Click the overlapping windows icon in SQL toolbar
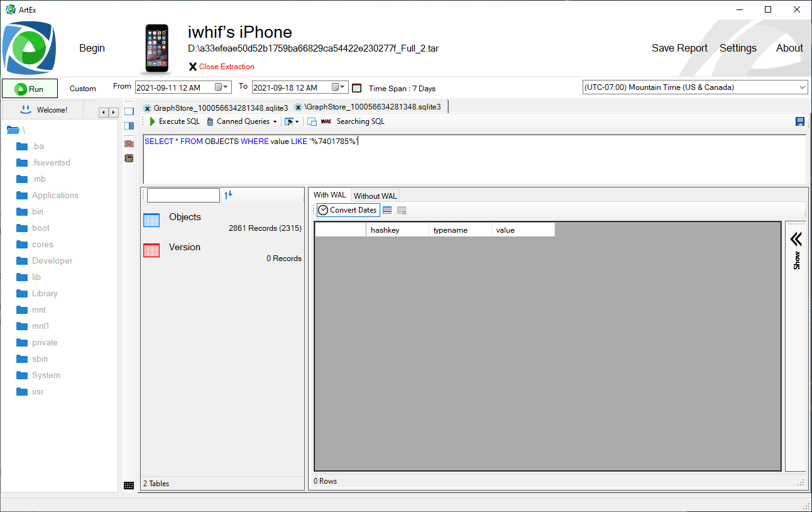This screenshot has width=812, height=512. [312, 121]
